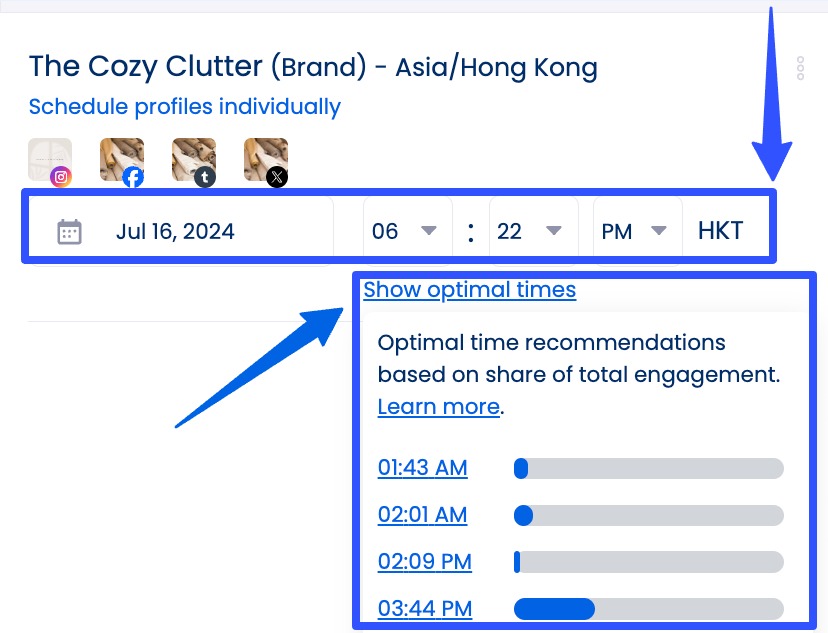
Task: Click the 01:43 AM engagement bar
Action: point(648,468)
